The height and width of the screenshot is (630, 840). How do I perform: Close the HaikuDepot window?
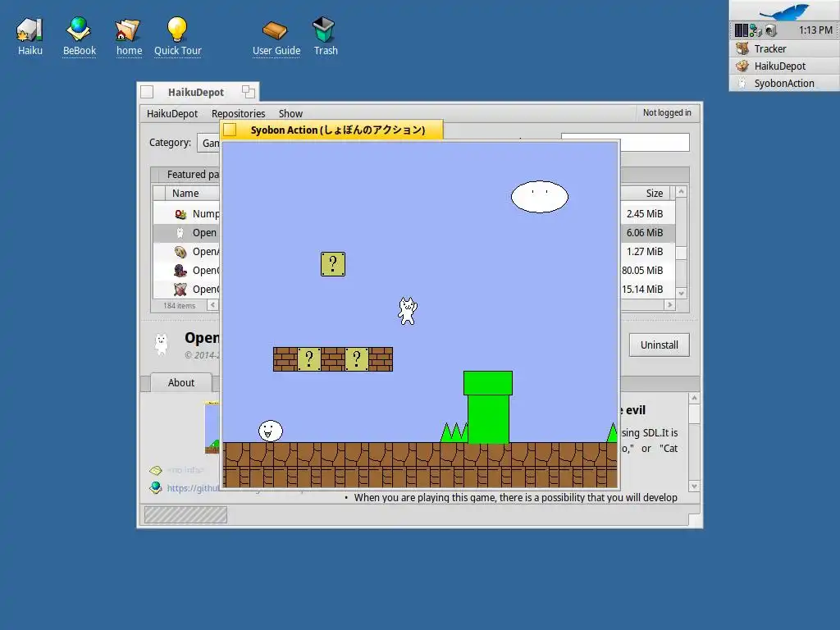point(147,92)
